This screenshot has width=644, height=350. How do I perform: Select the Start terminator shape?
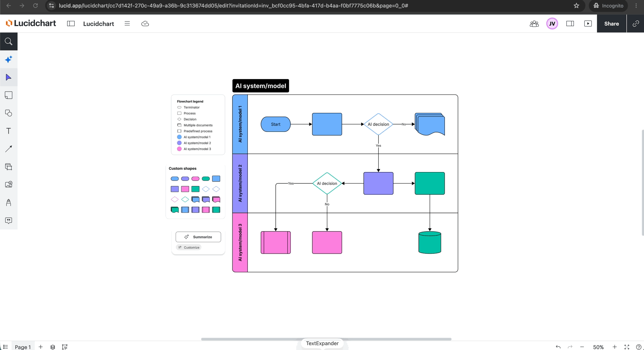click(x=276, y=124)
